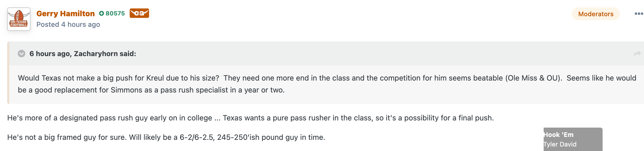Image resolution: width=644 pixels, height=151 pixels.
Task: Click the '245-250'ish pound guy' sentence
Action: (166, 137)
